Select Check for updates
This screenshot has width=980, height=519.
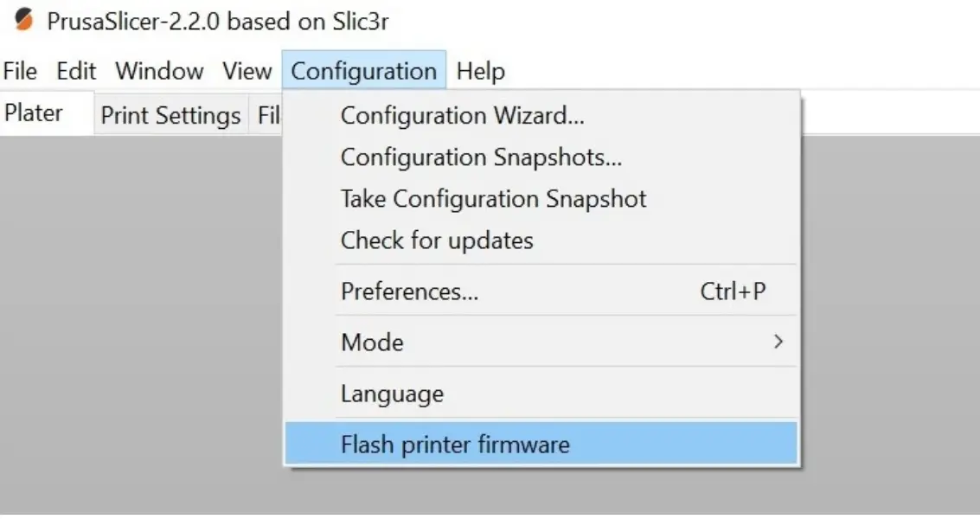[437, 240]
